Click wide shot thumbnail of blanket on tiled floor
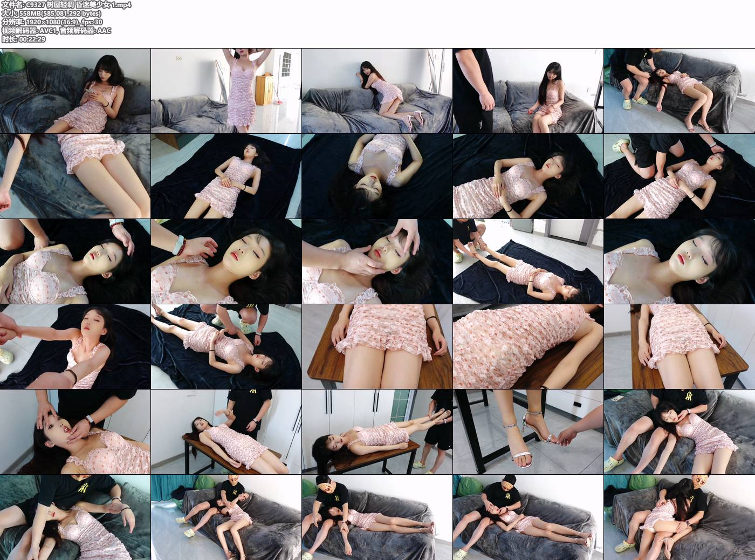The height and width of the screenshot is (560, 755). pos(528,261)
